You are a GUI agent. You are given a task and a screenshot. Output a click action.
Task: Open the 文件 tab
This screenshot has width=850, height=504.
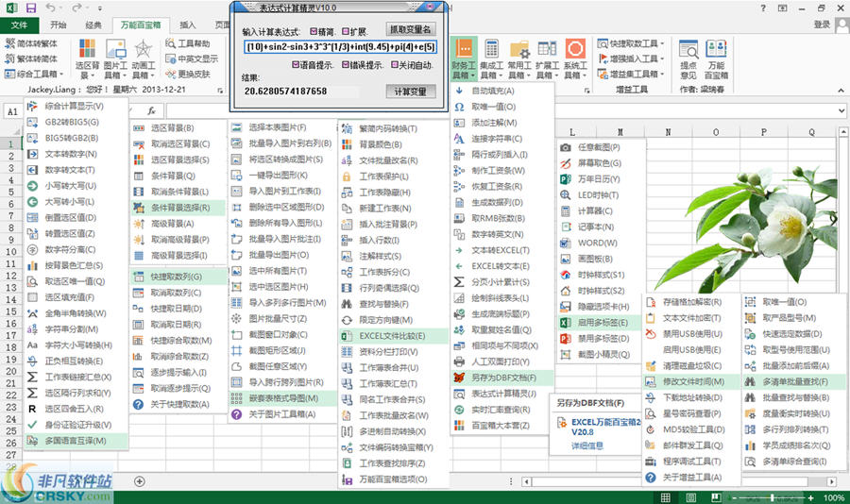click(x=20, y=25)
